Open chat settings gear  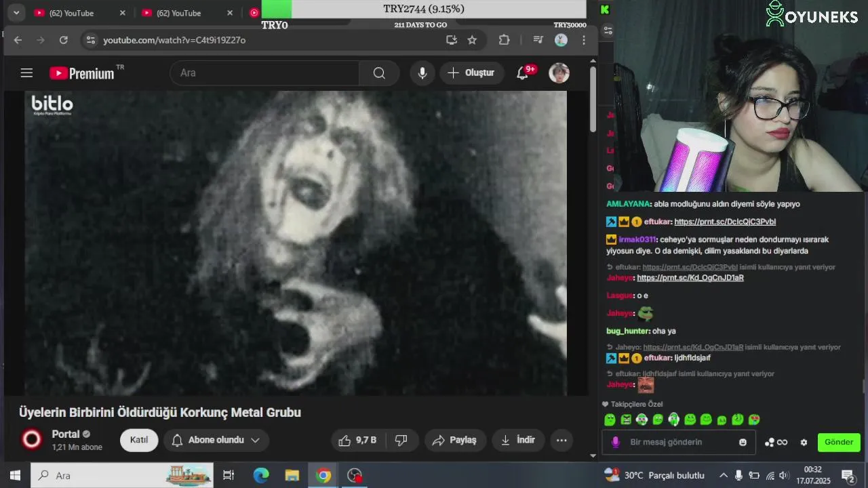804,443
